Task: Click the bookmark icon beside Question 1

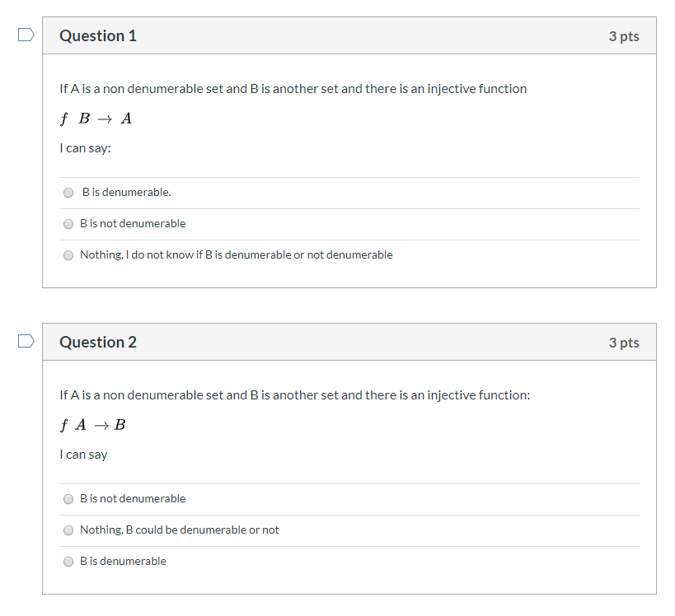Action: (26, 34)
